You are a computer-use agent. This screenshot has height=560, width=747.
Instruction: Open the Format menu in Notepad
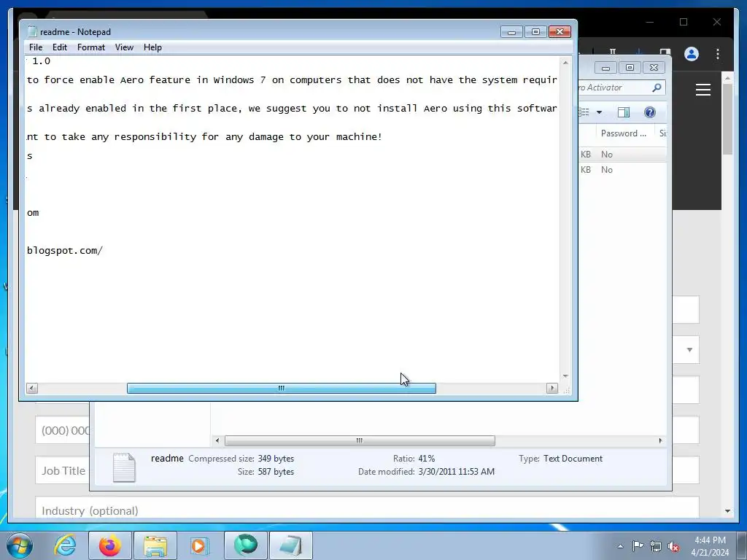click(91, 47)
